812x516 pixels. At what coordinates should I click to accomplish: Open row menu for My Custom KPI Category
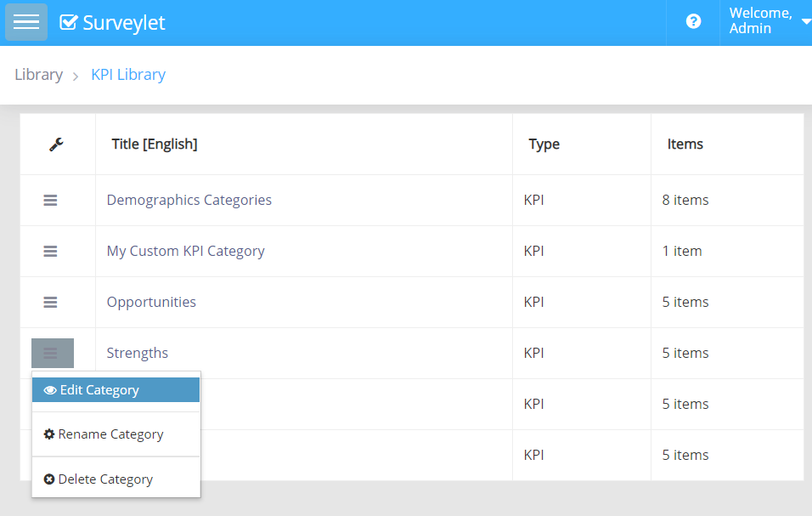[x=50, y=251]
